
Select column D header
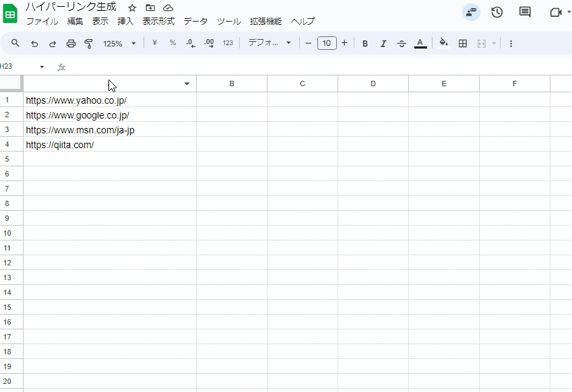click(x=373, y=84)
